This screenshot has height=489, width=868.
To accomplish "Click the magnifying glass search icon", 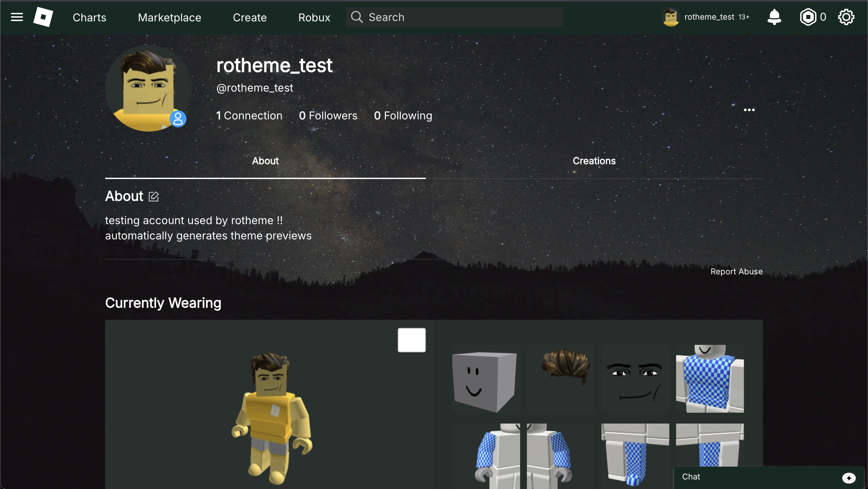I will click(x=357, y=17).
